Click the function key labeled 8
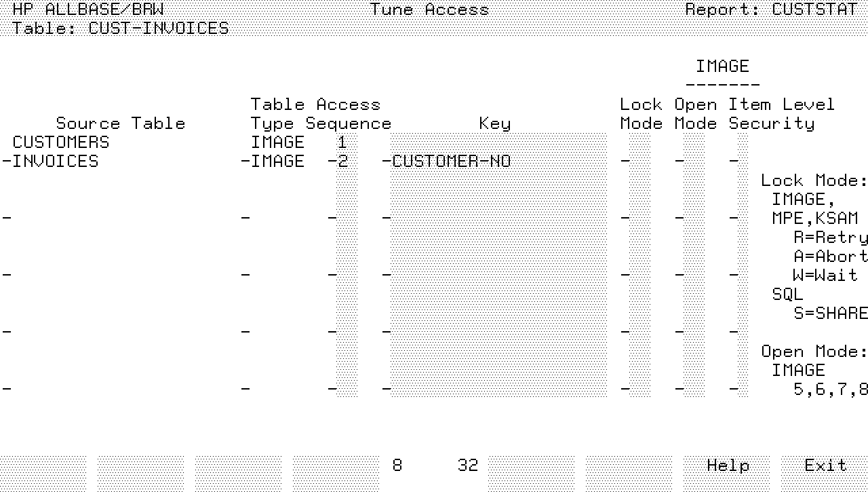The image size is (868, 492). pos(397,466)
